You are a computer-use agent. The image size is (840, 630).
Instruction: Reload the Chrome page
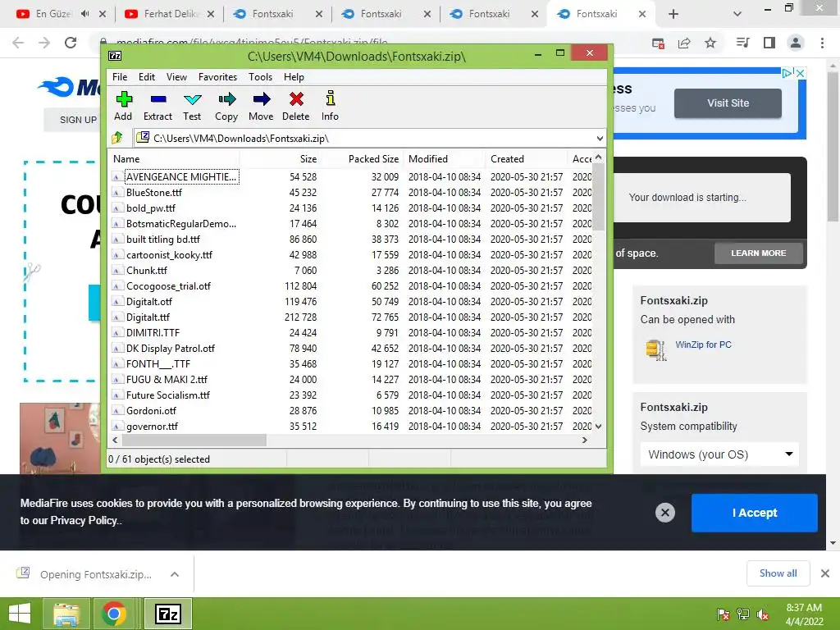point(71,43)
